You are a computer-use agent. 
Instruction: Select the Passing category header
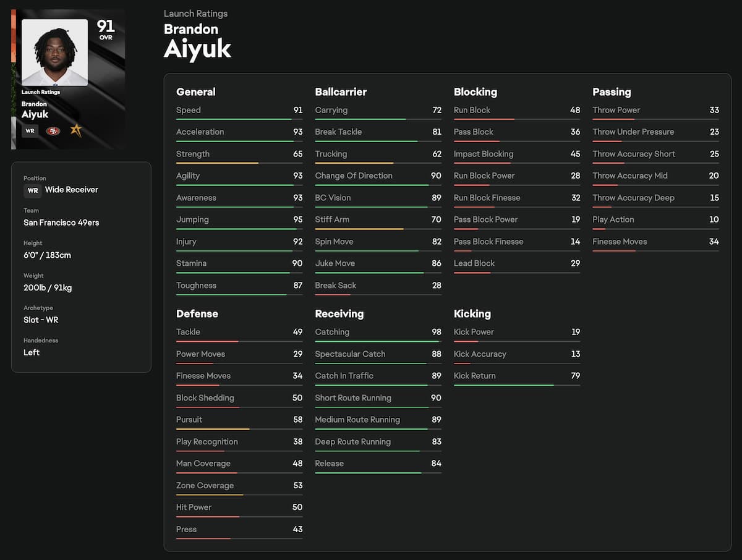[x=611, y=91]
